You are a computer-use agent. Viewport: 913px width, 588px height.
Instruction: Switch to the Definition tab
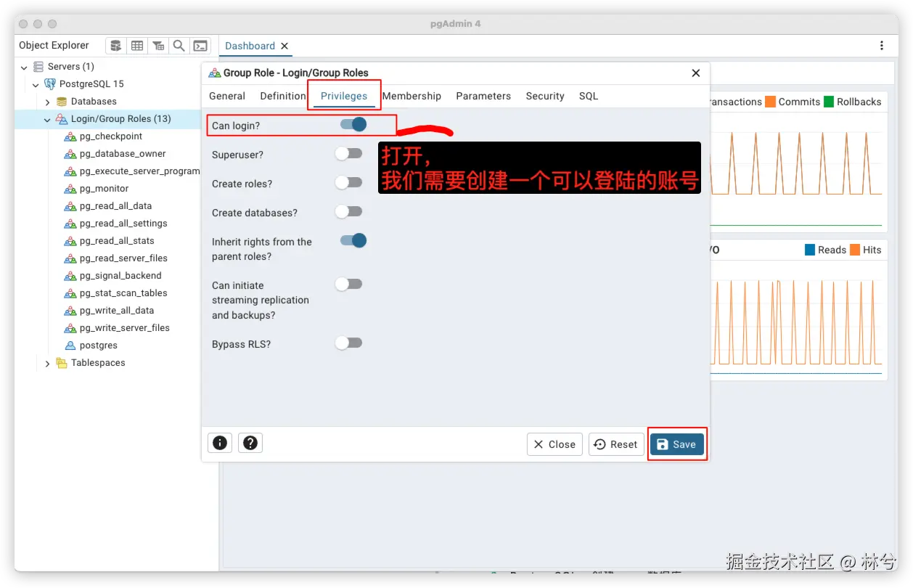(283, 96)
